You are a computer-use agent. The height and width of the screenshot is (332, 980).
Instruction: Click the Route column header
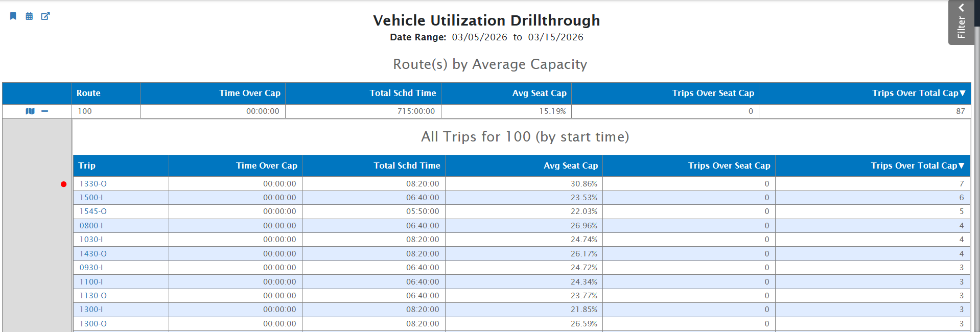click(88, 93)
